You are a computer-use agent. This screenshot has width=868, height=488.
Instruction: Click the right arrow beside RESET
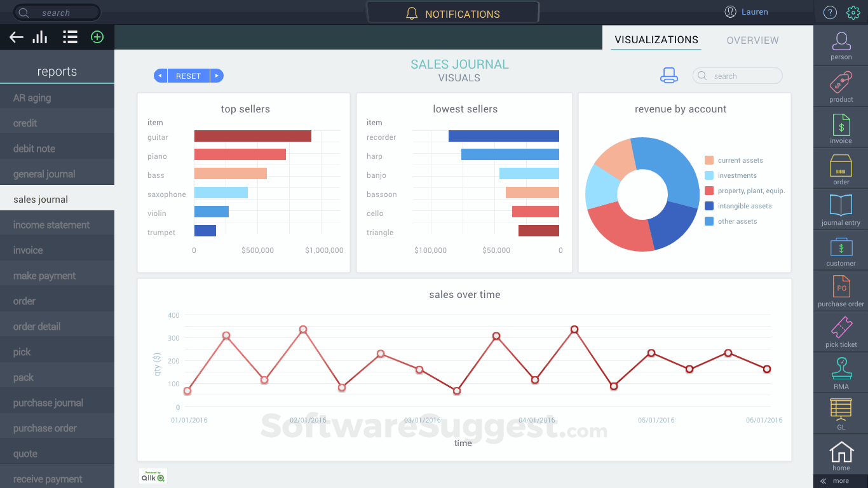(217, 75)
